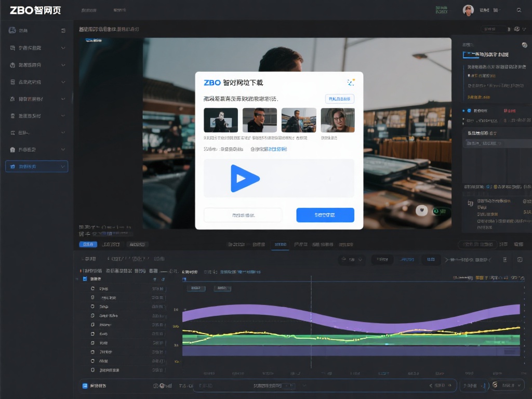
Task: Click the search magnifier icon in top bar
Action: point(518,10)
